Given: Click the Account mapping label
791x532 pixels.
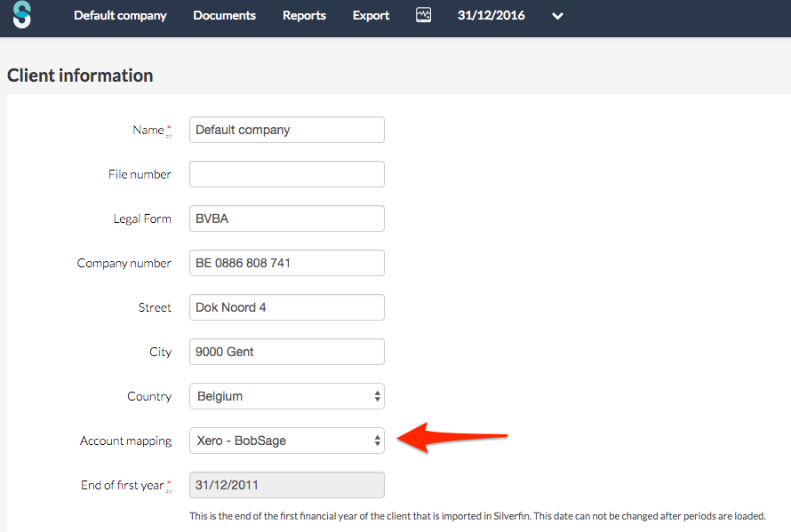Looking at the screenshot, I should coord(125,441).
